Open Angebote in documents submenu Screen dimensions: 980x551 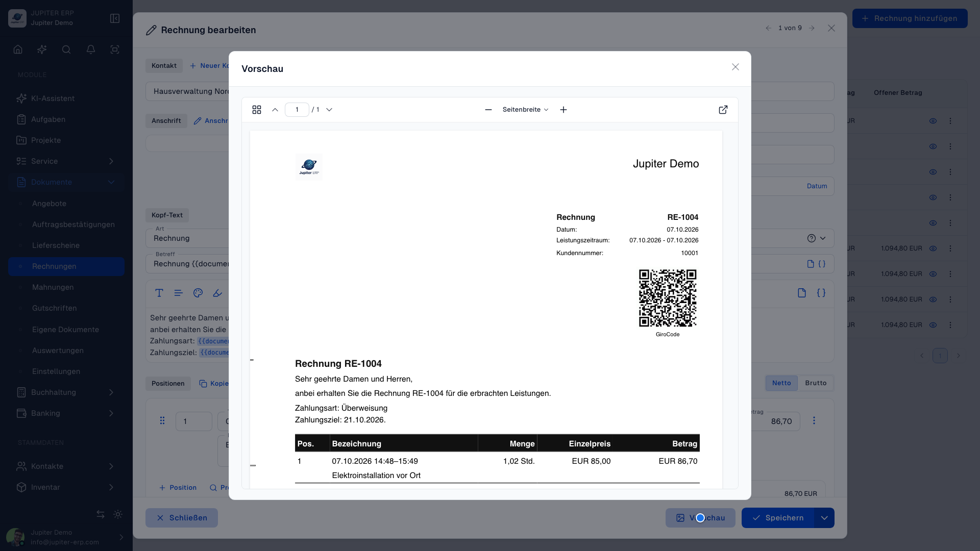(66, 204)
